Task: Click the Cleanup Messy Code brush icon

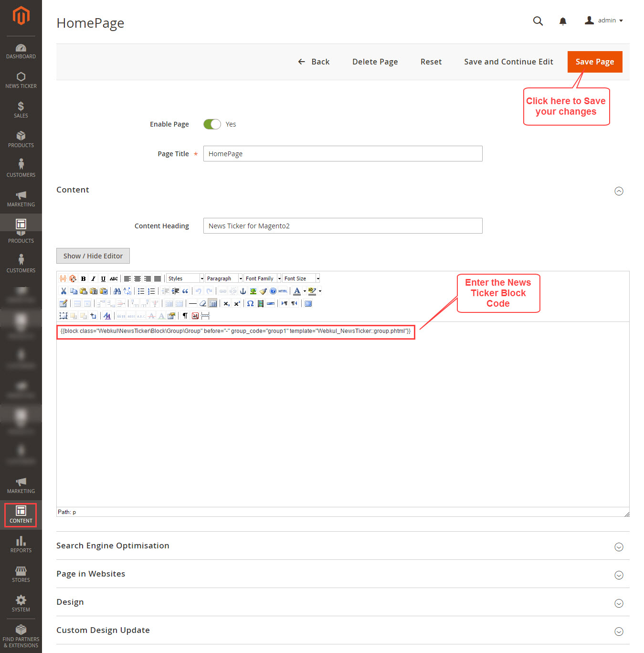Action: (263, 291)
